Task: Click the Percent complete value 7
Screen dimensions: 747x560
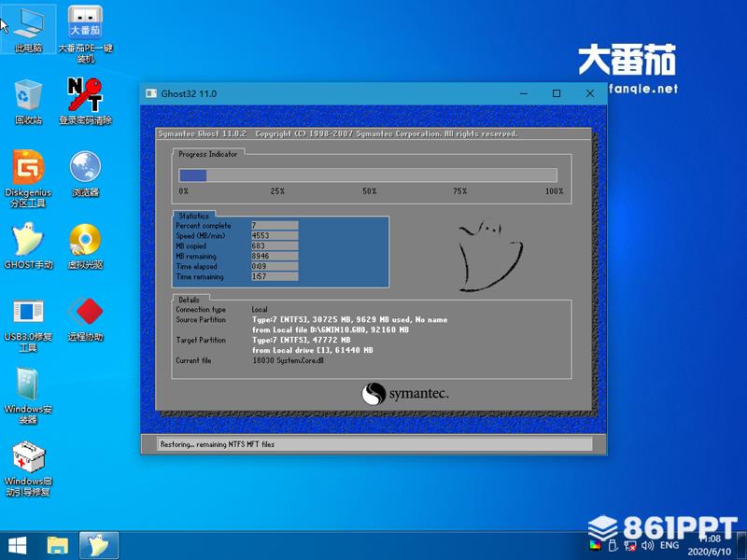Action: coord(275,225)
